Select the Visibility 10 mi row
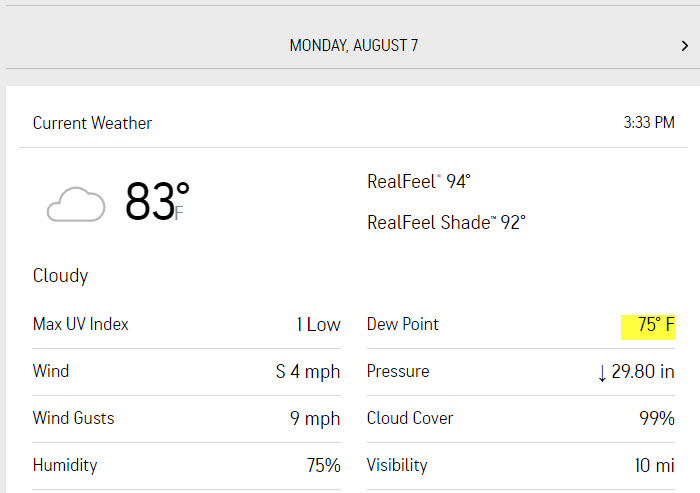Viewport: 700px width, 493px height. 521,465
